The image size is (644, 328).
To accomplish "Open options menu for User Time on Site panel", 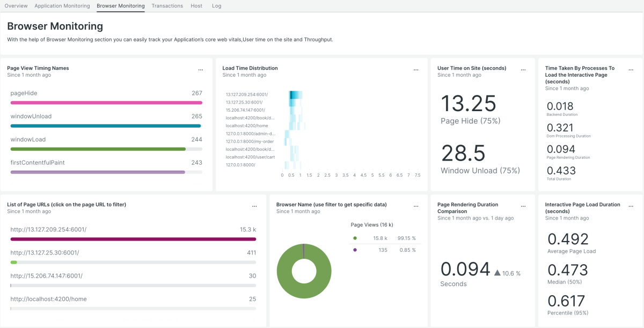I will [523, 69].
